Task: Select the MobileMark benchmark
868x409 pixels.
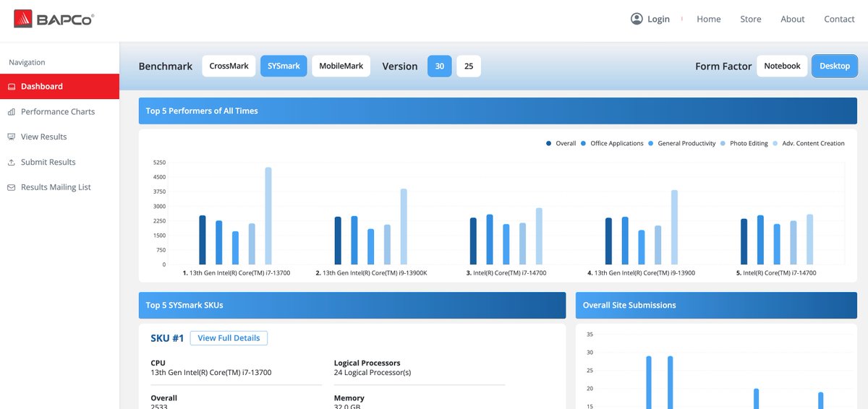Action: point(341,66)
